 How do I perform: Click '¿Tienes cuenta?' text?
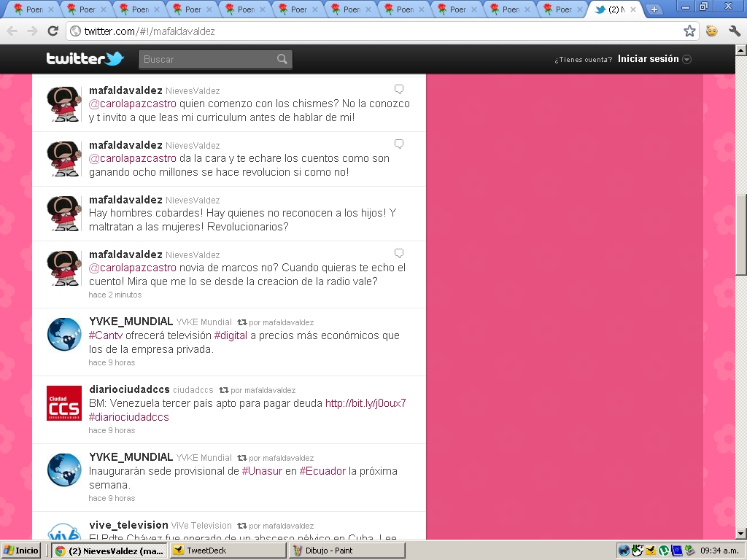(x=583, y=60)
